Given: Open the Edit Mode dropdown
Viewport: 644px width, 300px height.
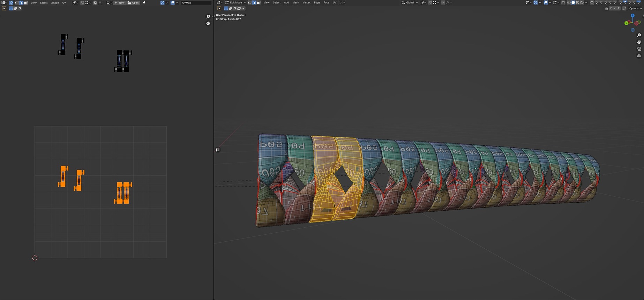Looking at the screenshot, I should click(235, 3).
